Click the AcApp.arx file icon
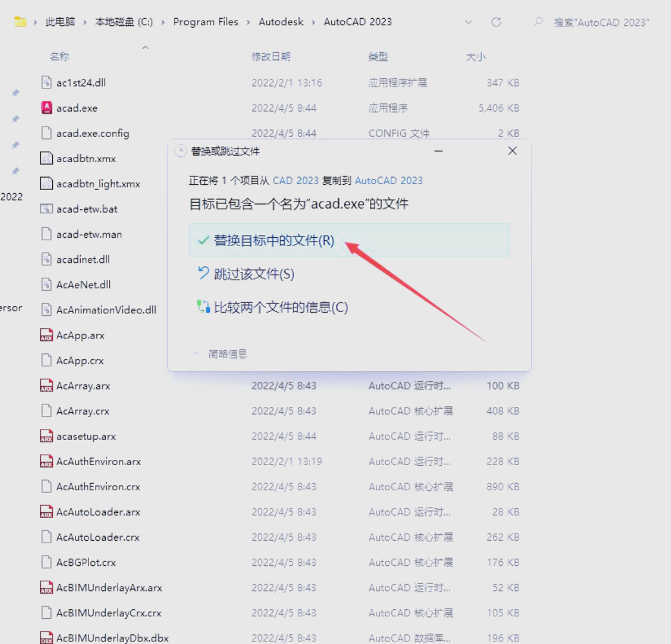 pyautogui.click(x=46, y=335)
